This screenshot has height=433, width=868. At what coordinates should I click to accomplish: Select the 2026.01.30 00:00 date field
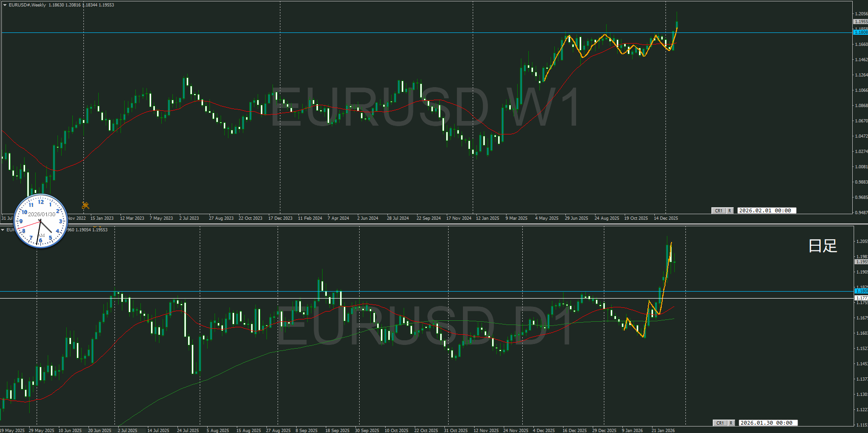click(767, 423)
